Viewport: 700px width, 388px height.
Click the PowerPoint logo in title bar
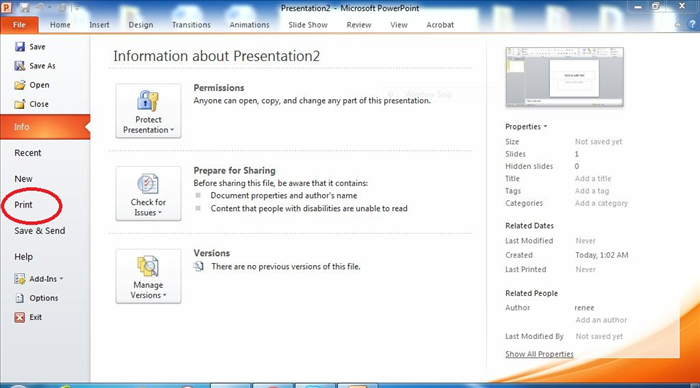[6, 7]
